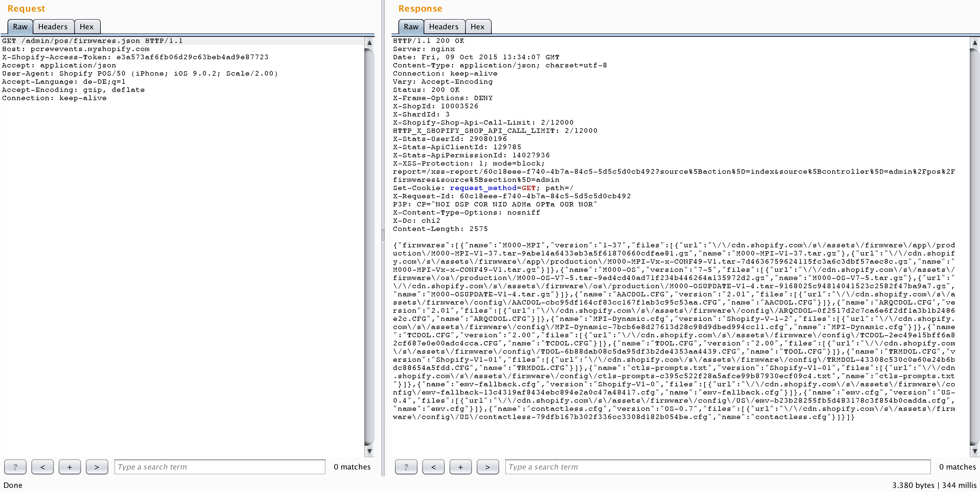Click the X-Stats-ApiClientId: 129785 header

pyautogui.click(x=457, y=147)
